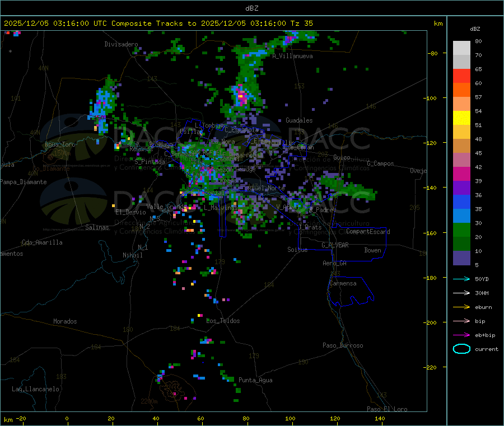Click the Bowen place label
Image resolution: width=504 pixels, height=426 pixels.
[x=372, y=250]
